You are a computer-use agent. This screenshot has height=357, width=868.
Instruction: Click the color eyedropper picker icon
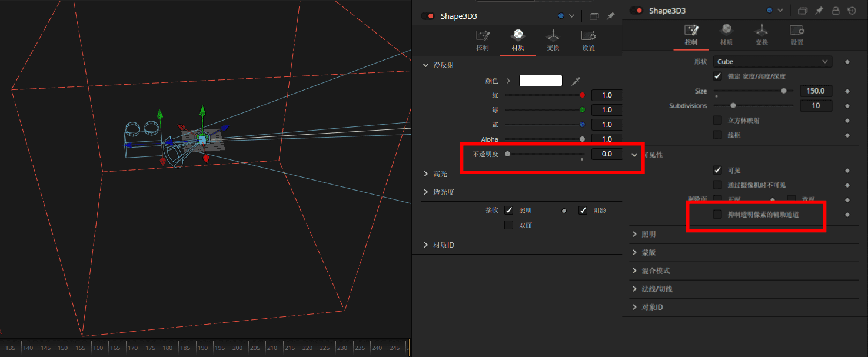[x=577, y=81]
